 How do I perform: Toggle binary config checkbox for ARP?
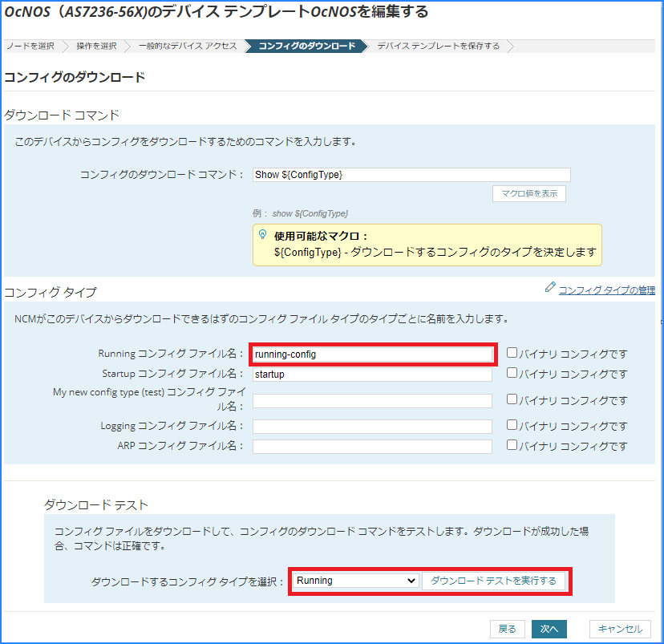512,444
